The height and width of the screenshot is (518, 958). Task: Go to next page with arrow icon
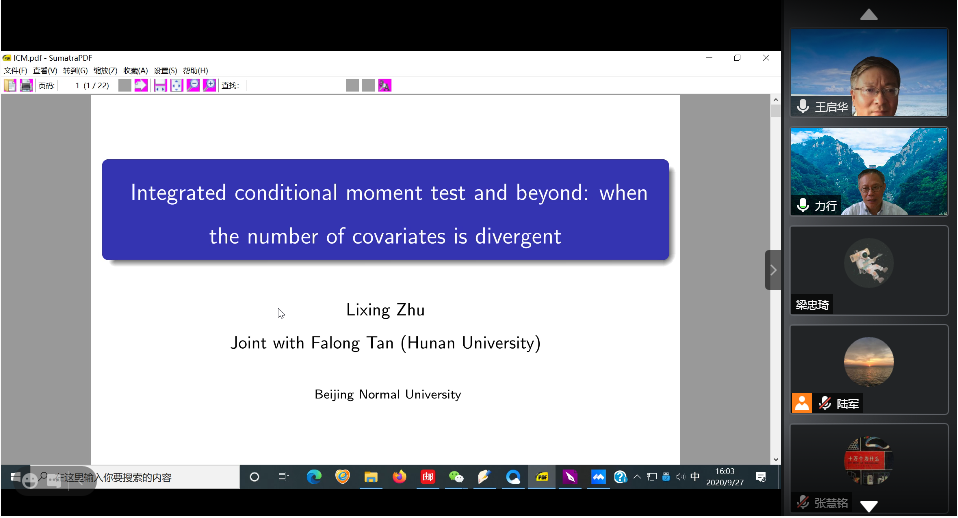click(141, 86)
